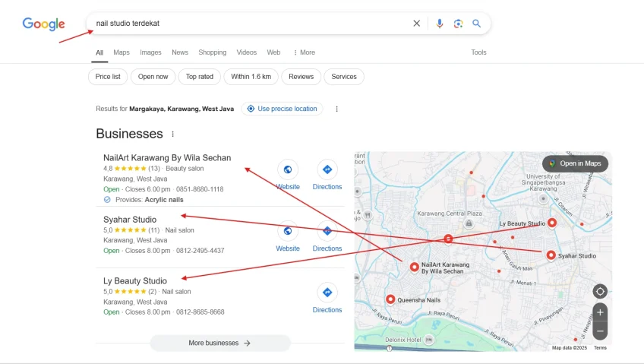Click the Syahar Studio map pin
This screenshot has height=364, width=644.
(551, 255)
